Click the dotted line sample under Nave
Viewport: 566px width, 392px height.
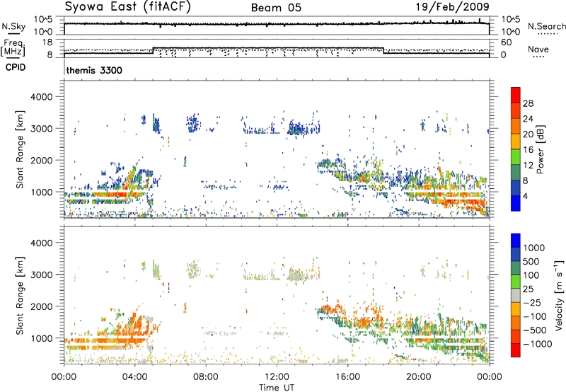click(538, 57)
